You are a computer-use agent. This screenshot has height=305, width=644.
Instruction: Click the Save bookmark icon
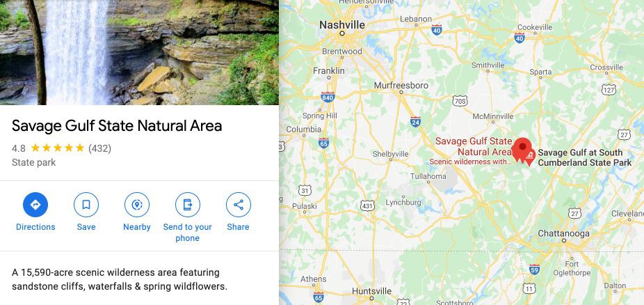point(86,205)
